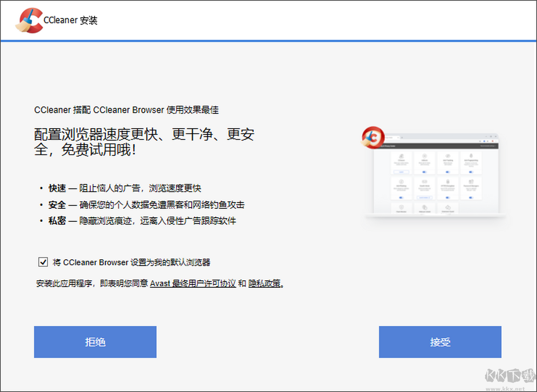Toggle the Password Manager switch in preview image

(x=471, y=197)
